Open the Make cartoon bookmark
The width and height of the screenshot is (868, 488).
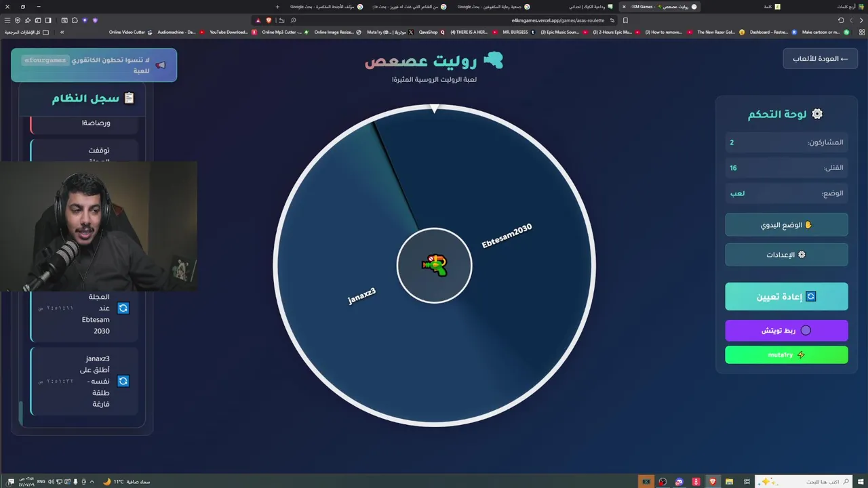coord(825,32)
